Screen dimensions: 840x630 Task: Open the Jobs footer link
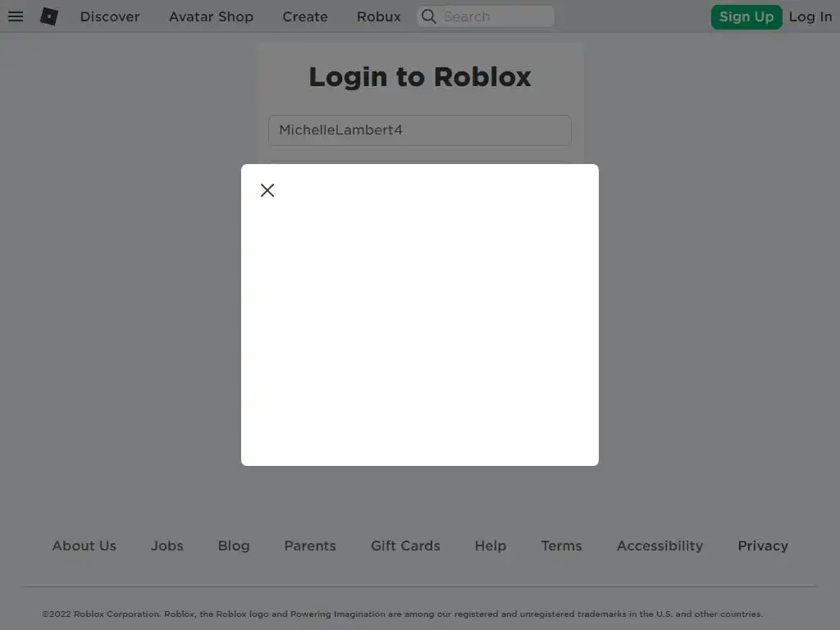tap(167, 546)
